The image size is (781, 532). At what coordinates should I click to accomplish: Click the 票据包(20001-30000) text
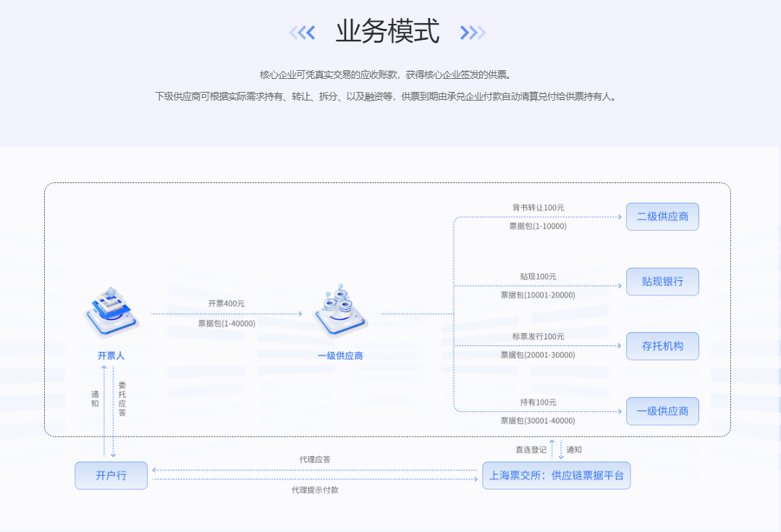538,355
